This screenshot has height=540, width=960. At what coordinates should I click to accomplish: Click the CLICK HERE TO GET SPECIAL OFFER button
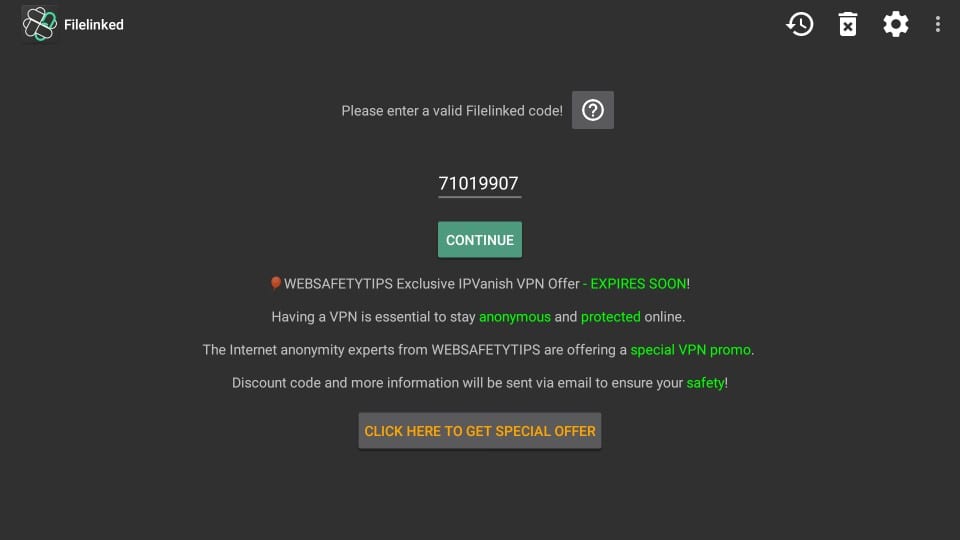[x=480, y=431]
